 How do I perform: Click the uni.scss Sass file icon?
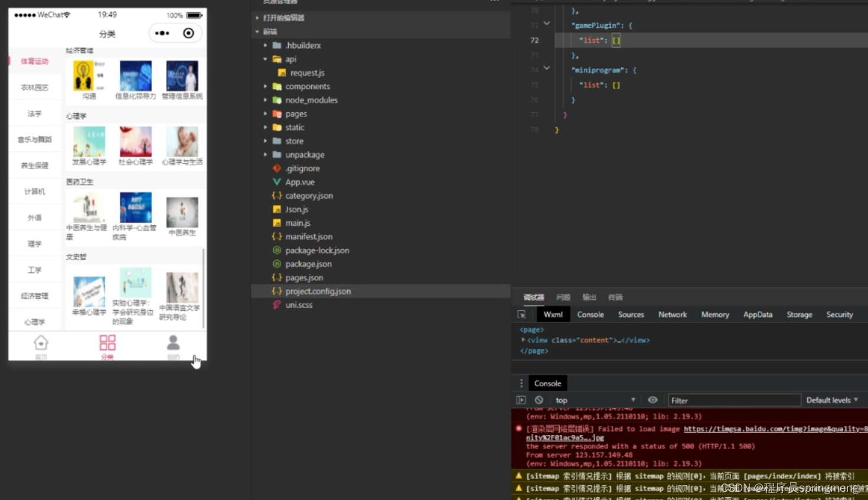click(276, 305)
